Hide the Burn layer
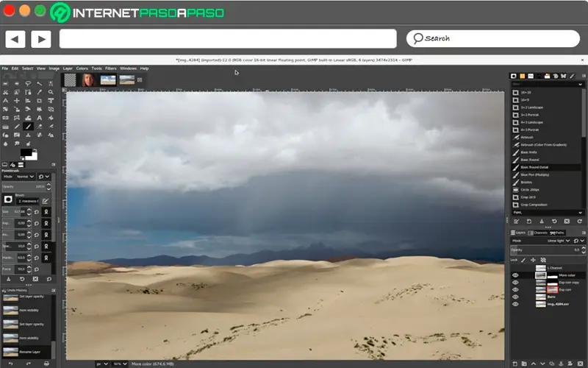The image size is (588, 368). [515, 297]
